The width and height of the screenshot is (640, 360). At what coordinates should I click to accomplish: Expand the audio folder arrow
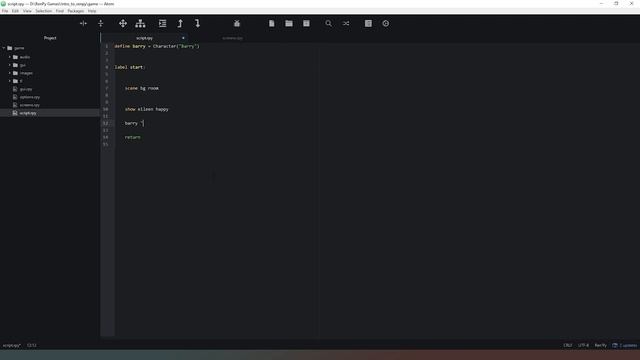(10, 57)
